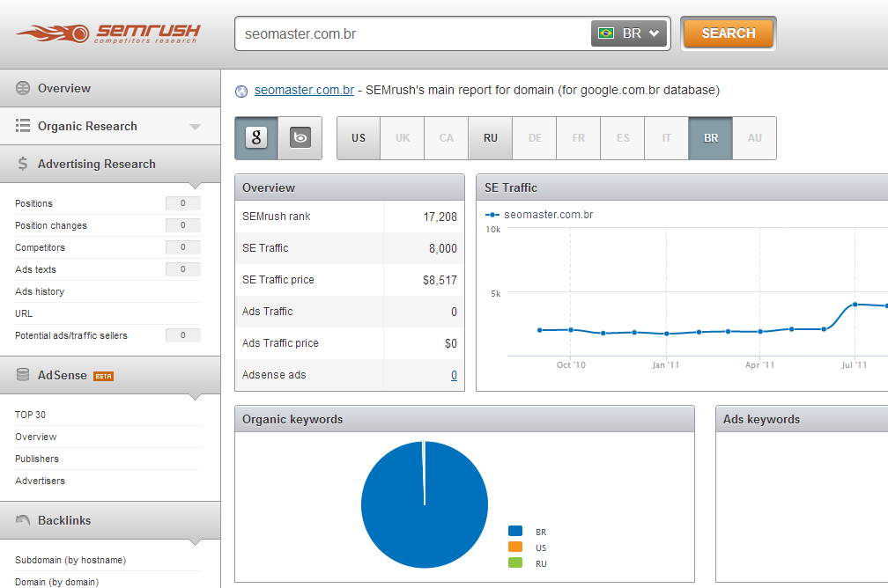The width and height of the screenshot is (888, 588).
Task: Switch to the RU database tab
Action: pos(491,138)
